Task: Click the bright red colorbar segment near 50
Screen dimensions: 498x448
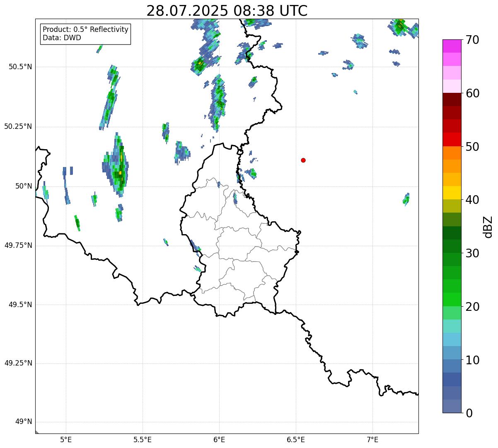Action: 452,139
